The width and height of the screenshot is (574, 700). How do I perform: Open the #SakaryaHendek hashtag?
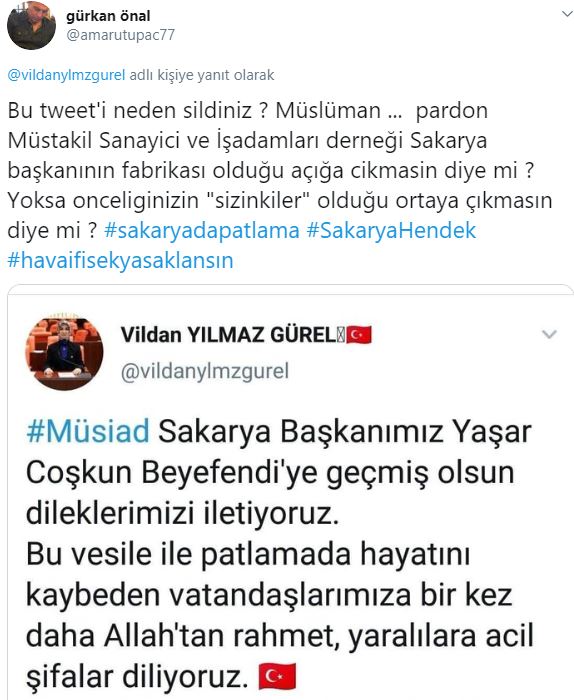tap(391, 231)
